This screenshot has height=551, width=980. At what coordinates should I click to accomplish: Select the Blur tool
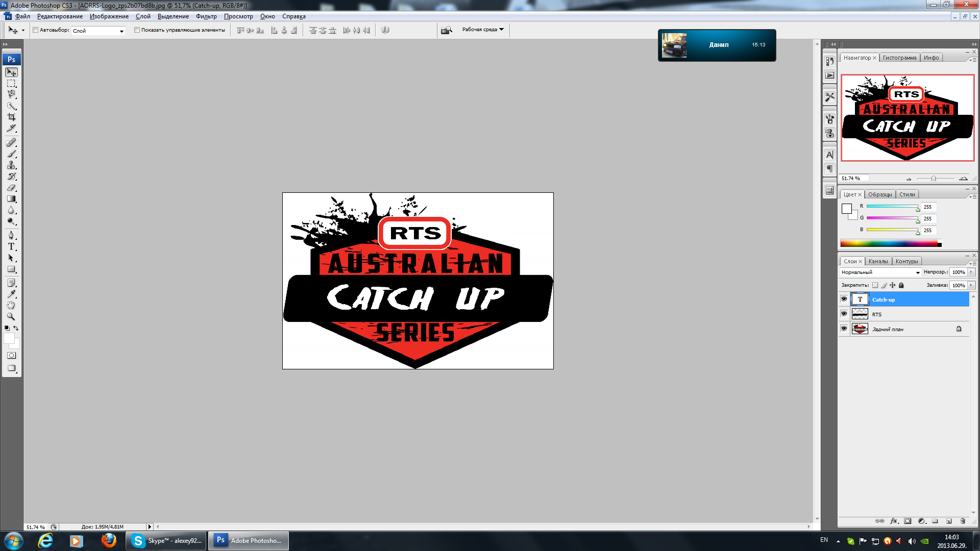click(11, 210)
